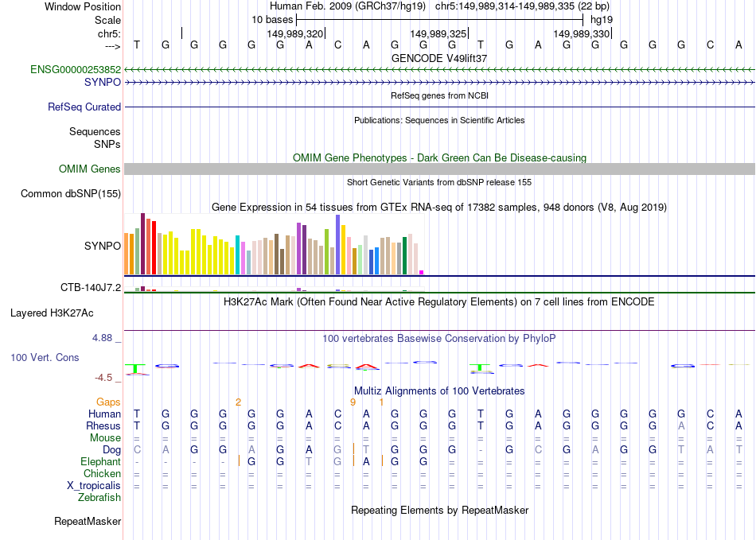Click the chr5: ruler label
756x540 pixels.
pos(110,33)
